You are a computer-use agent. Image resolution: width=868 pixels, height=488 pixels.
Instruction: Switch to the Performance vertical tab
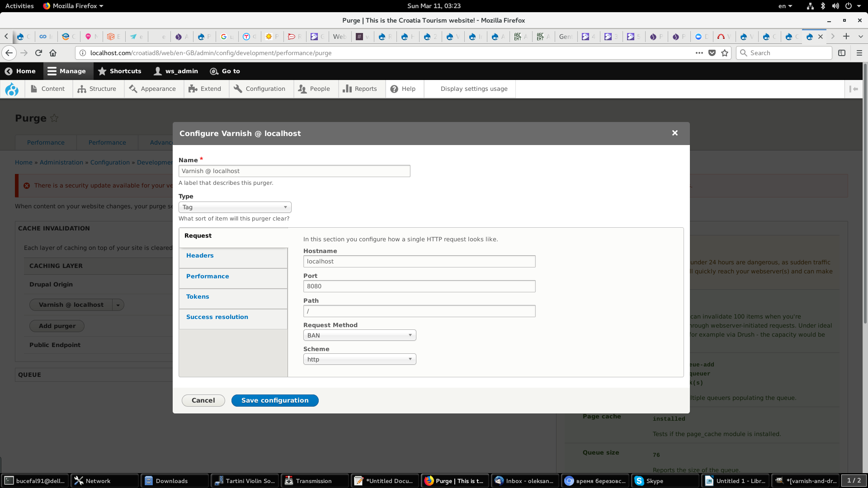click(x=233, y=278)
